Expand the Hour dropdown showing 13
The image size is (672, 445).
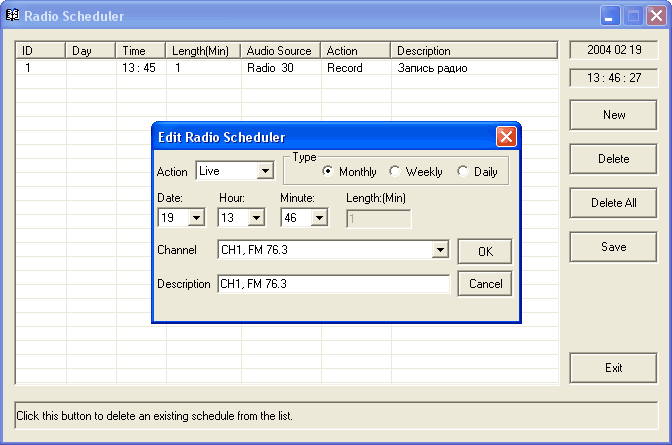(x=256, y=218)
